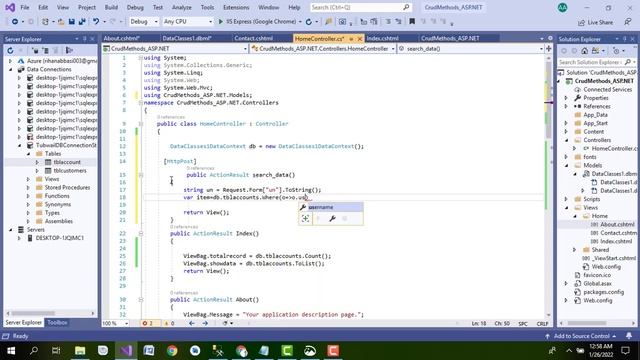Screen dimensions: 640x360
Task: Switch to the Index.cshtml tab
Action: coord(382,38)
